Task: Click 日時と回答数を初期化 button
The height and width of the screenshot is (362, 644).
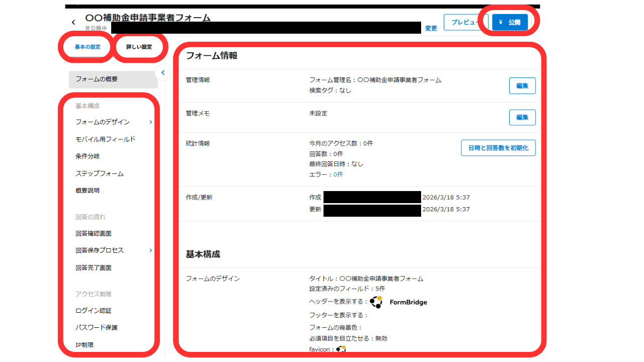Action: [498, 148]
